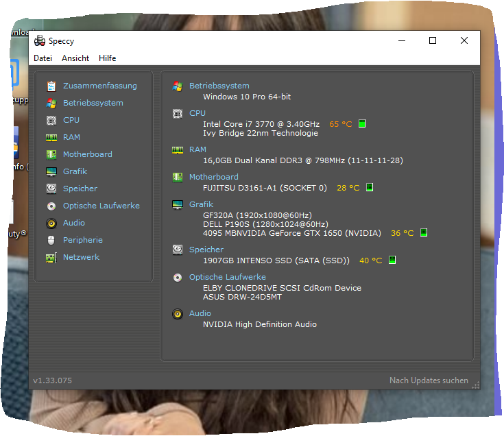The height and width of the screenshot is (436, 504).
Task: Click the motherboard temperature value 28 °C
Action: (348, 188)
